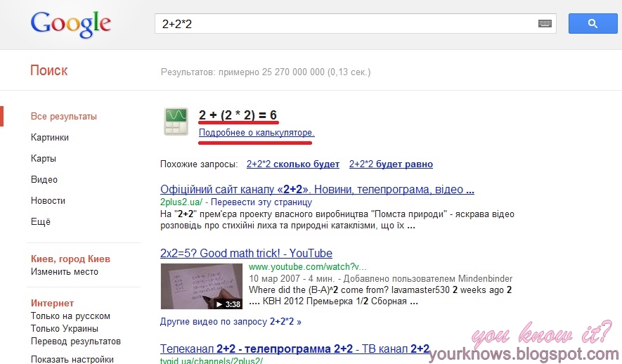Switch to Карты results

[x=44, y=159]
